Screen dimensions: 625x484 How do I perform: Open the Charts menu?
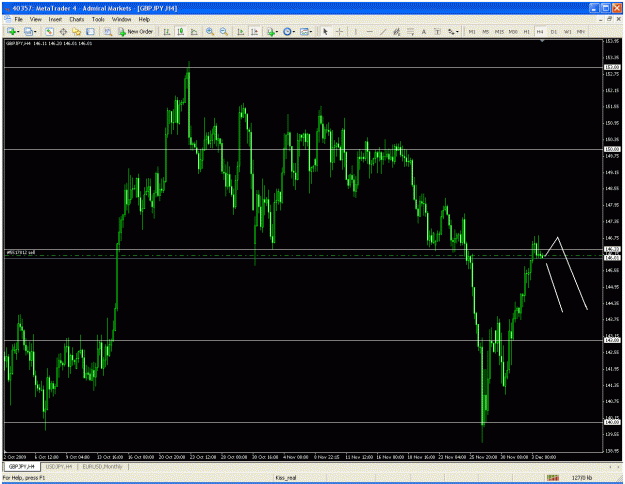click(77, 19)
